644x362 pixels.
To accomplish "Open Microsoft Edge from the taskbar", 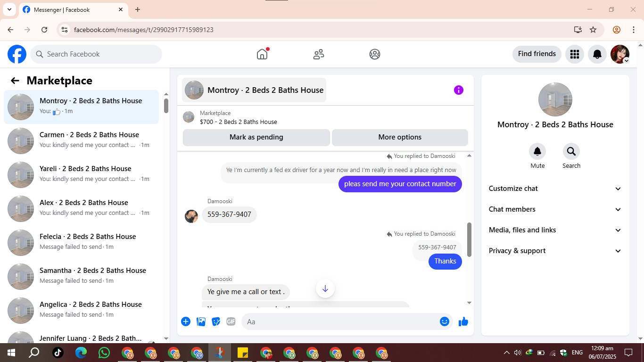I will click(x=81, y=353).
